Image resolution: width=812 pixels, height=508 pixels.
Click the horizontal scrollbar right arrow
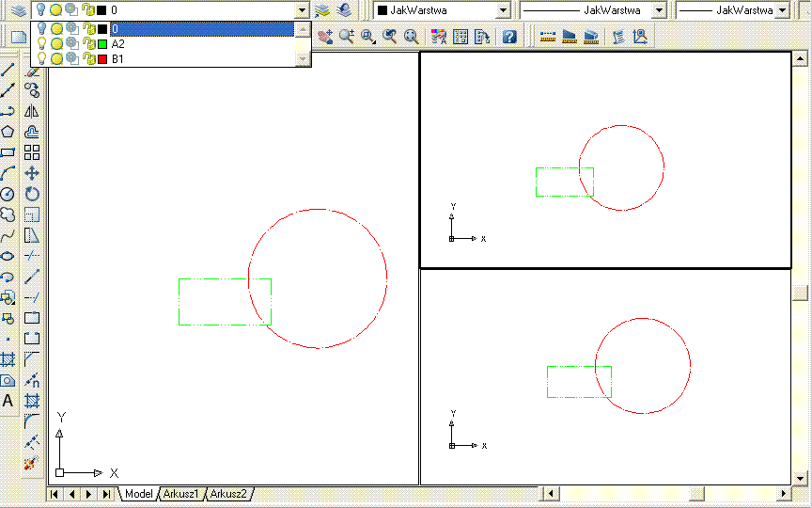(784, 494)
